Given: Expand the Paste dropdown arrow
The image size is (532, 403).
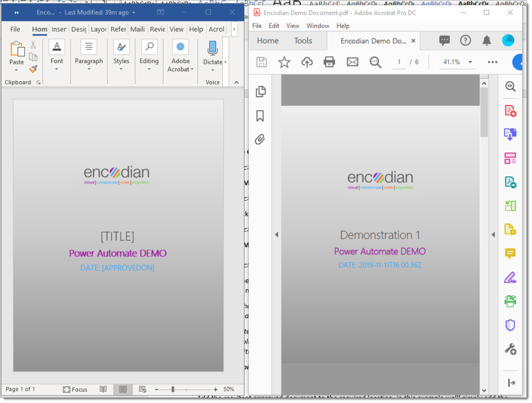Looking at the screenshot, I should (x=16, y=70).
